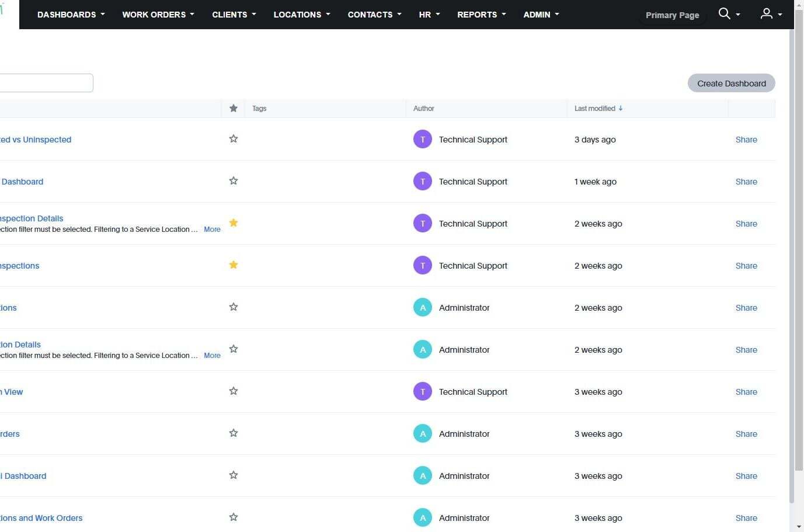Expand the Clients menu
This screenshot has width=804, height=532.
coord(234,15)
